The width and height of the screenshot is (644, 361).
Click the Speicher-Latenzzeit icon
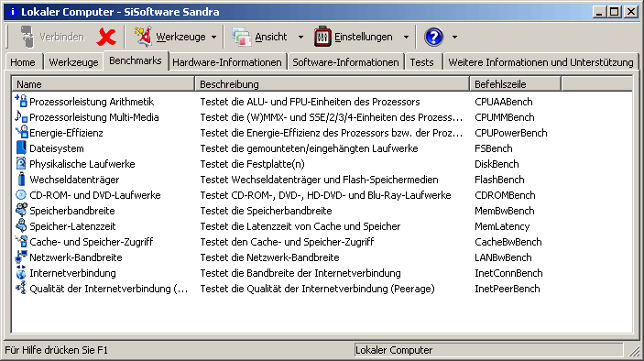[x=21, y=226]
